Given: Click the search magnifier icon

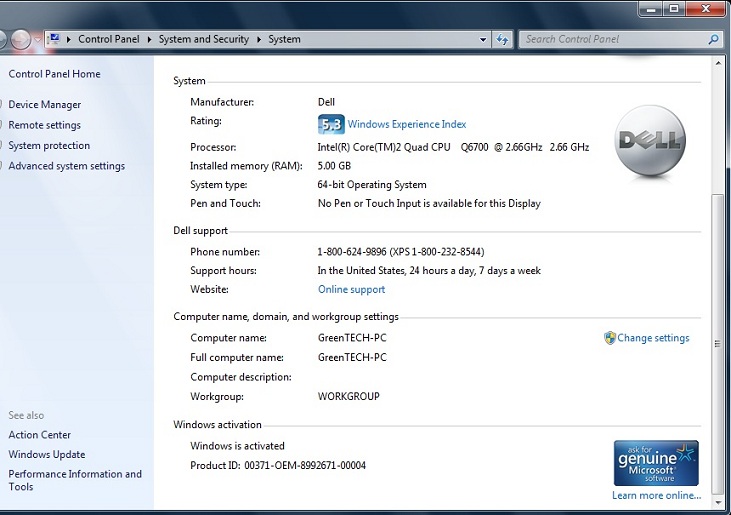Looking at the screenshot, I should click(x=713, y=40).
